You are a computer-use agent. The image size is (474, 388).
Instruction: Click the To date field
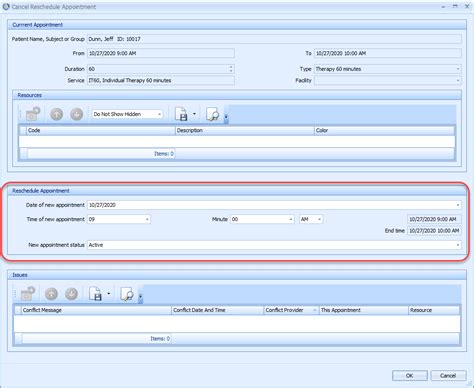[388, 53]
